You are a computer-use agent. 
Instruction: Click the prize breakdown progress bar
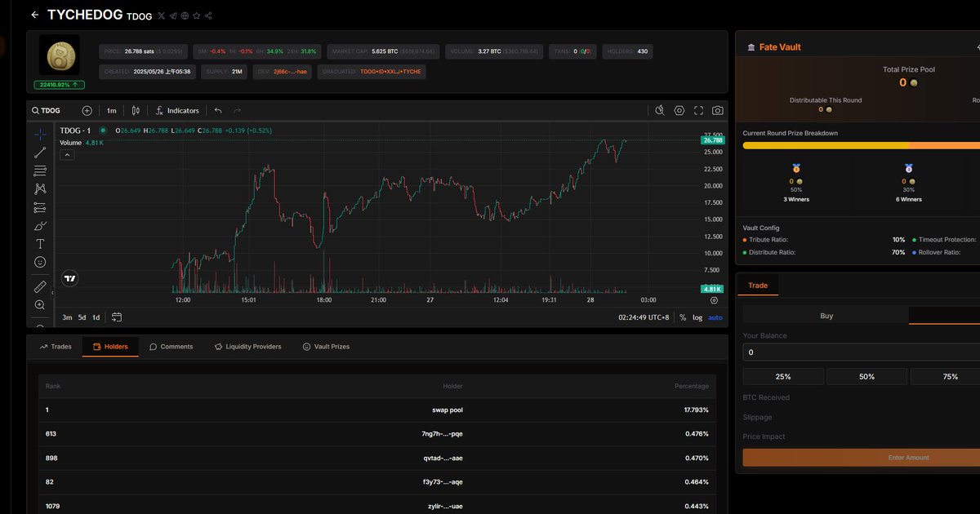pyautogui.click(x=862, y=145)
